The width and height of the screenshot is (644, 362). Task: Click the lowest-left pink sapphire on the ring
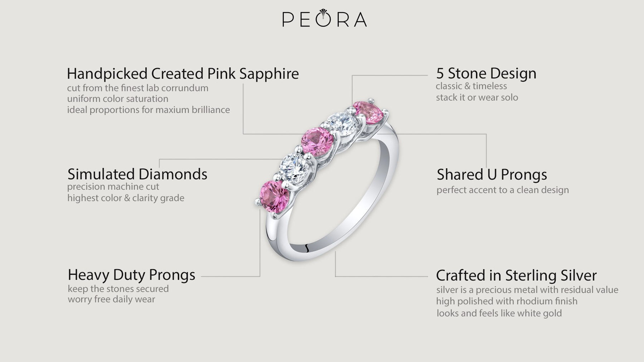point(275,194)
